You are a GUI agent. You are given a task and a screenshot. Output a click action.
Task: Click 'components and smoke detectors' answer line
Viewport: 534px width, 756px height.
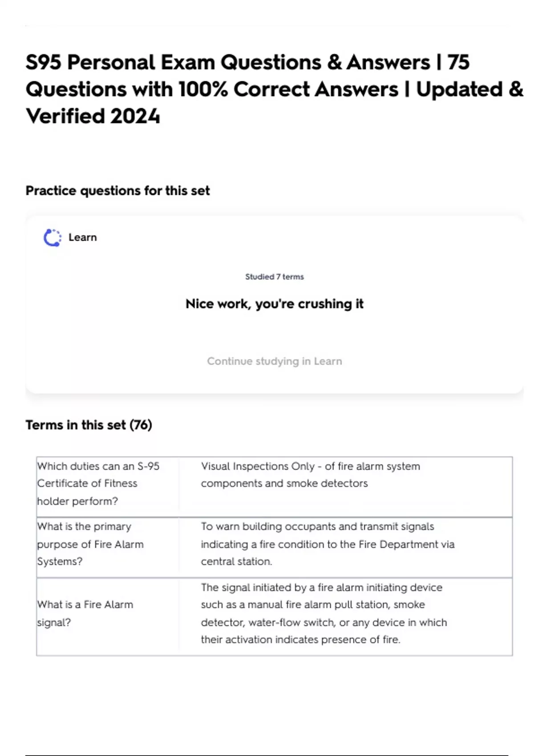tap(284, 483)
